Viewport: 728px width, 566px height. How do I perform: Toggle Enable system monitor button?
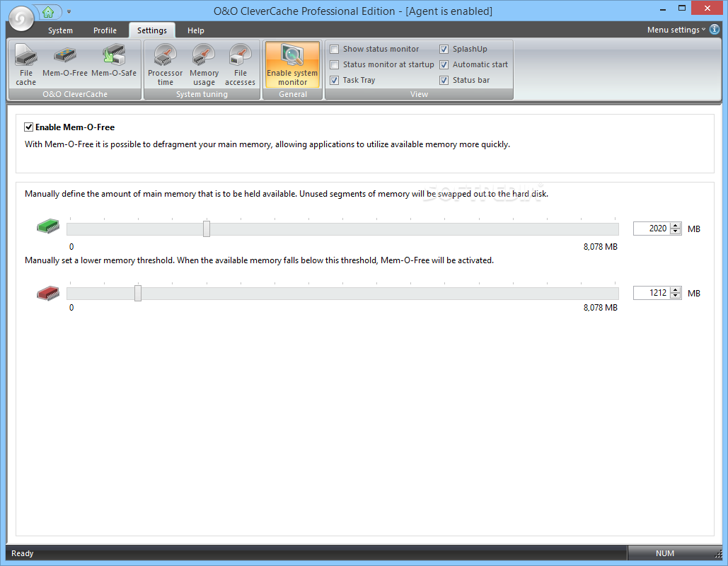[x=292, y=64]
